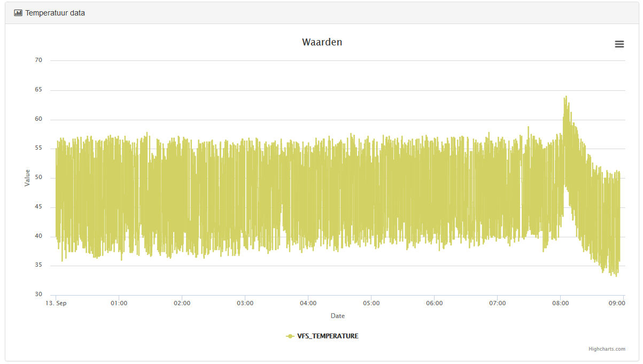Click the 30 label on the y-axis
Screen dimensions: 643x364
click(38, 295)
